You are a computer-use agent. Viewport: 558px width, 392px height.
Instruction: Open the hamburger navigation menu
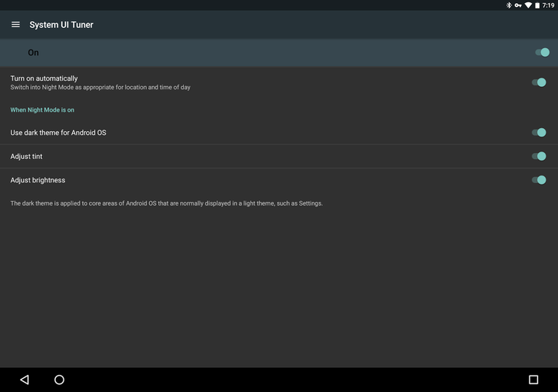coord(16,25)
